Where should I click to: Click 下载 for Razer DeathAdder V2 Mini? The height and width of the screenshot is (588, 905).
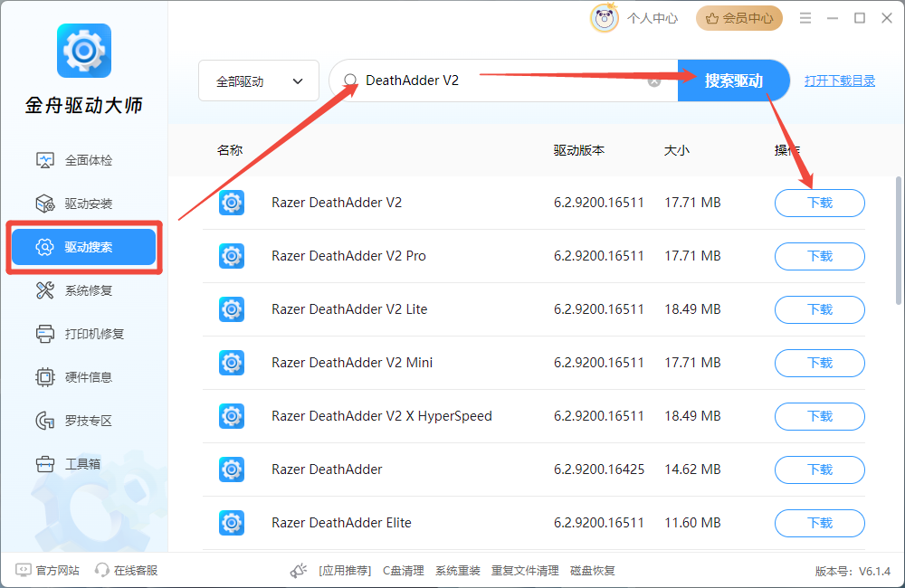(x=819, y=363)
